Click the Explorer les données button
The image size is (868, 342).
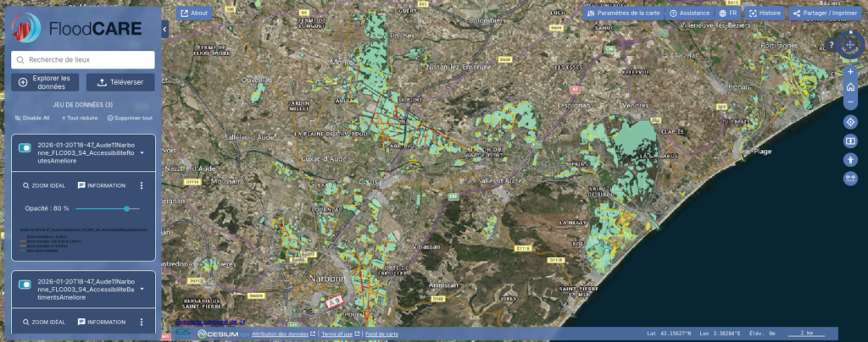click(x=46, y=82)
